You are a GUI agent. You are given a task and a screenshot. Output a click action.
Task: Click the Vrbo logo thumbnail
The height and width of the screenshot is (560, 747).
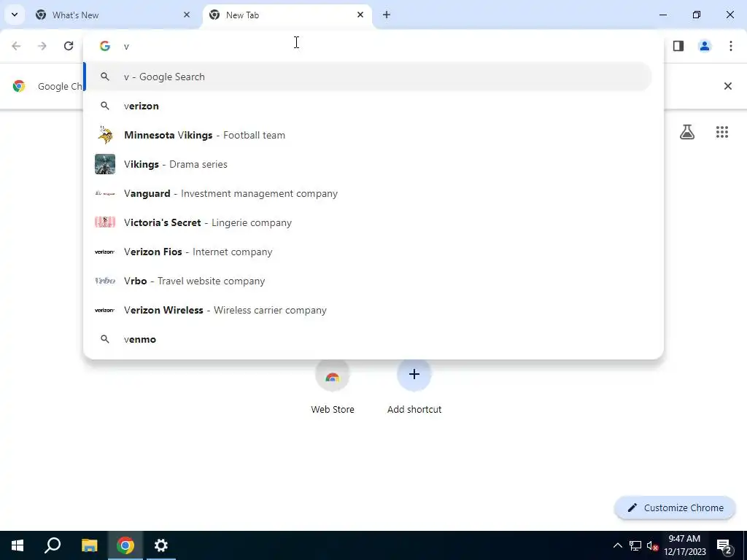pyautogui.click(x=105, y=281)
